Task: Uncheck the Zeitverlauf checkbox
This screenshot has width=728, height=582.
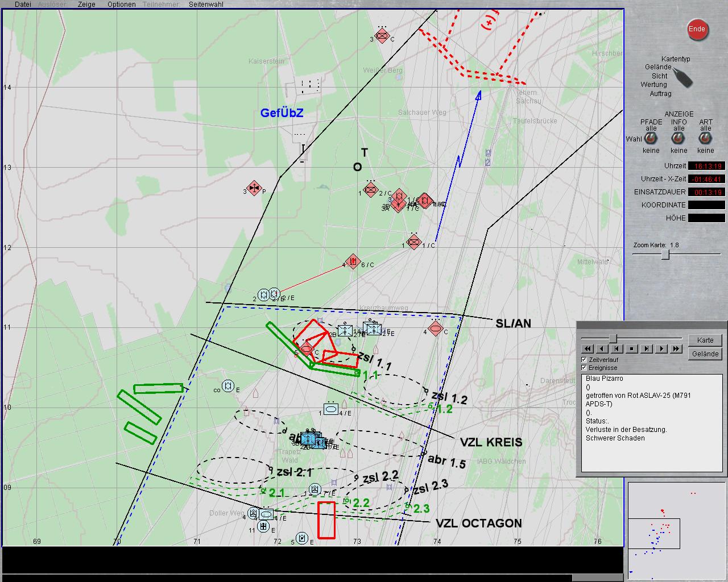Action: tap(584, 360)
